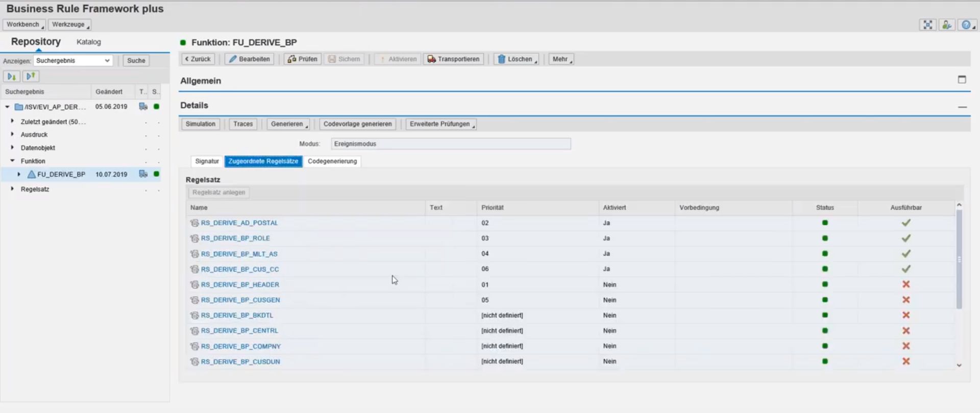Collapse the Funktion tree node

[12, 161]
